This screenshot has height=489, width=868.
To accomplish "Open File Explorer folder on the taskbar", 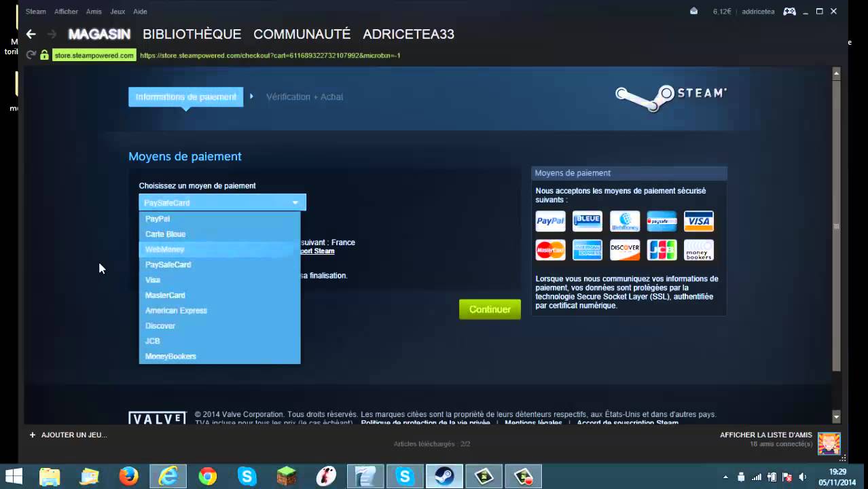I will point(50,477).
